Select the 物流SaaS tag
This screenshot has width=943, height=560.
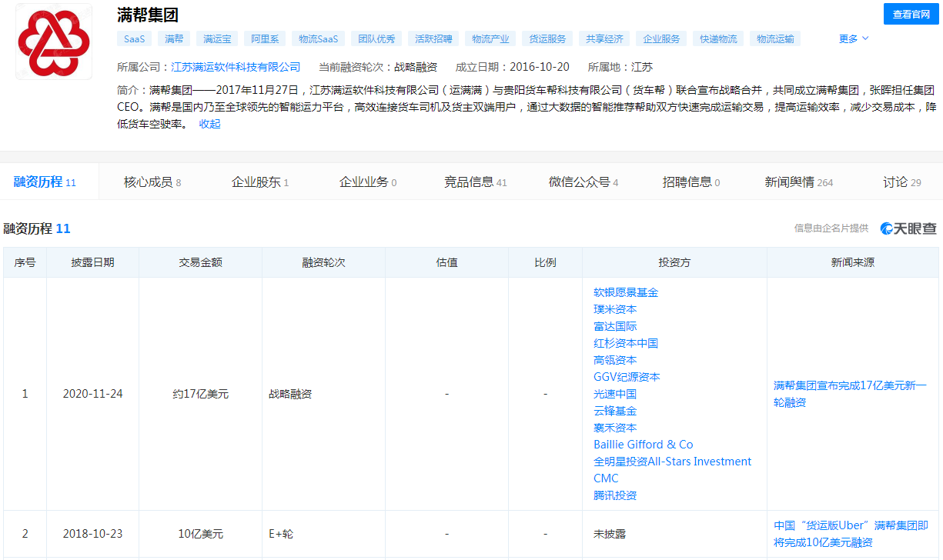pos(319,38)
